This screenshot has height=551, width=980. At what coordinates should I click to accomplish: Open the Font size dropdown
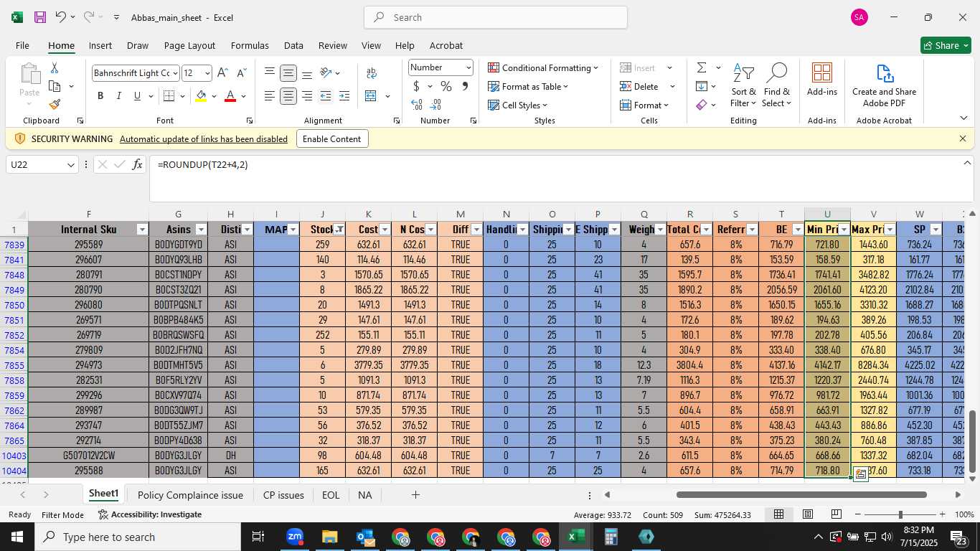pyautogui.click(x=207, y=73)
